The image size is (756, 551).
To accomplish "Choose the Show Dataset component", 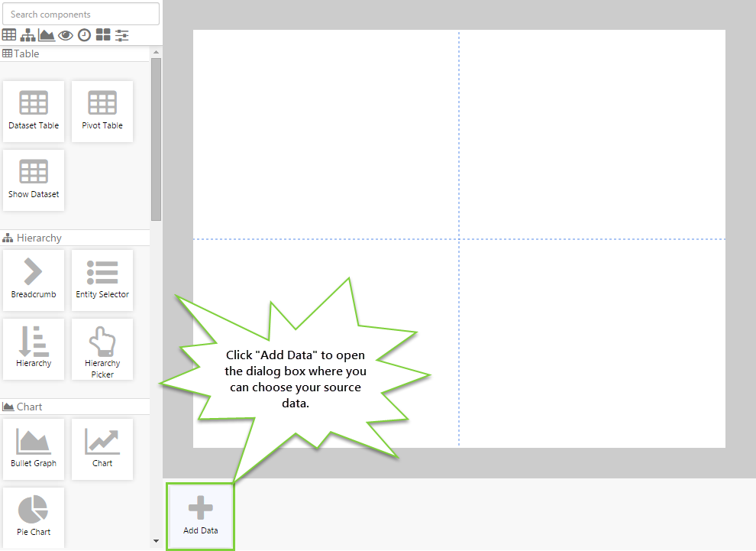I will click(34, 180).
